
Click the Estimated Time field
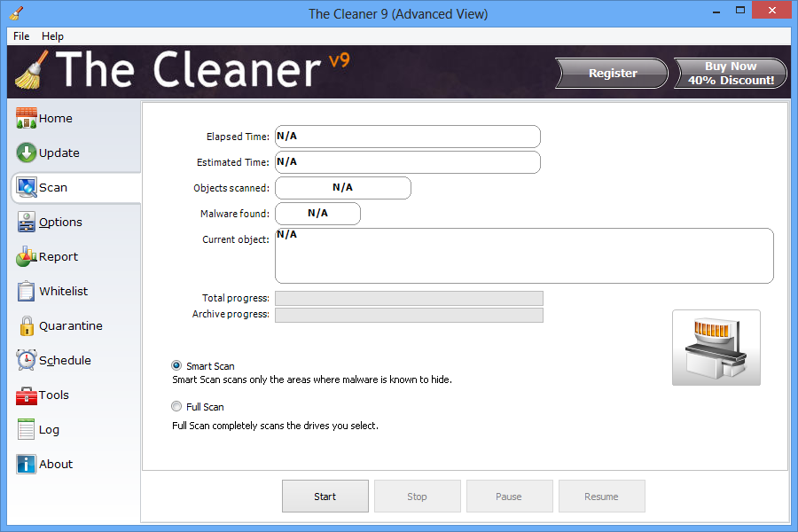coord(408,162)
